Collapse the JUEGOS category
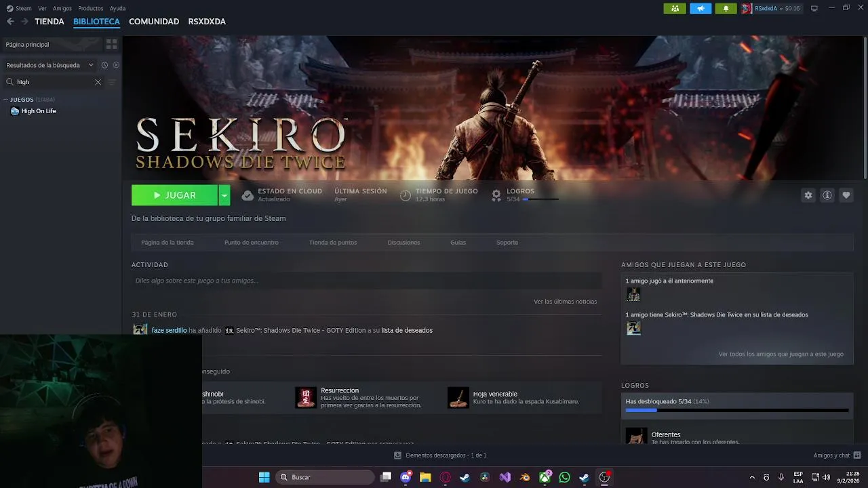 click(x=6, y=100)
